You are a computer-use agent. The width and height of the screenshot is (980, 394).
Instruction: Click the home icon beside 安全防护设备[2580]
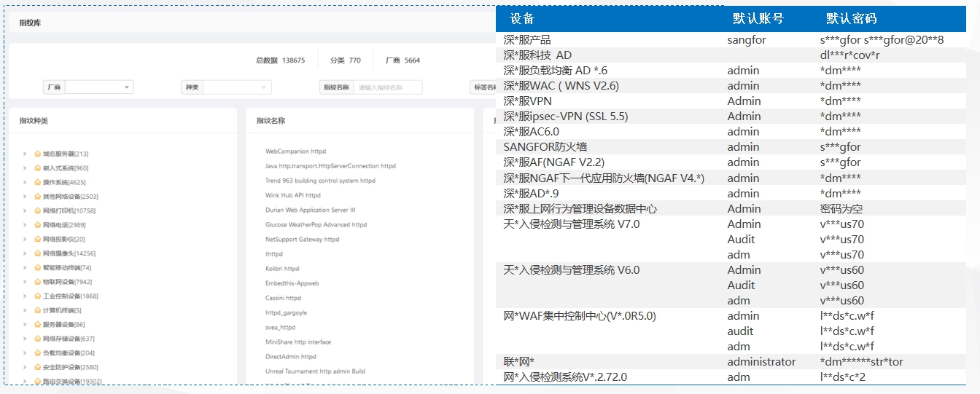click(x=38, y=367)
